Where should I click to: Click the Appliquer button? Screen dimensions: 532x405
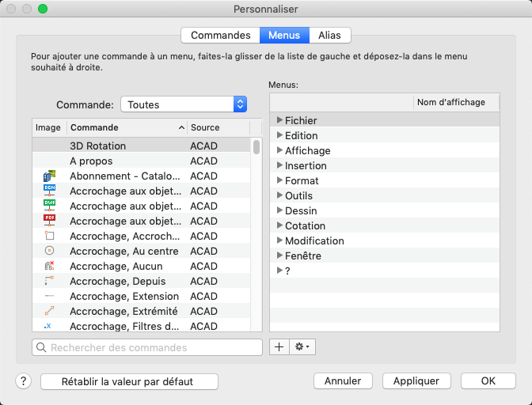point(416,380)
